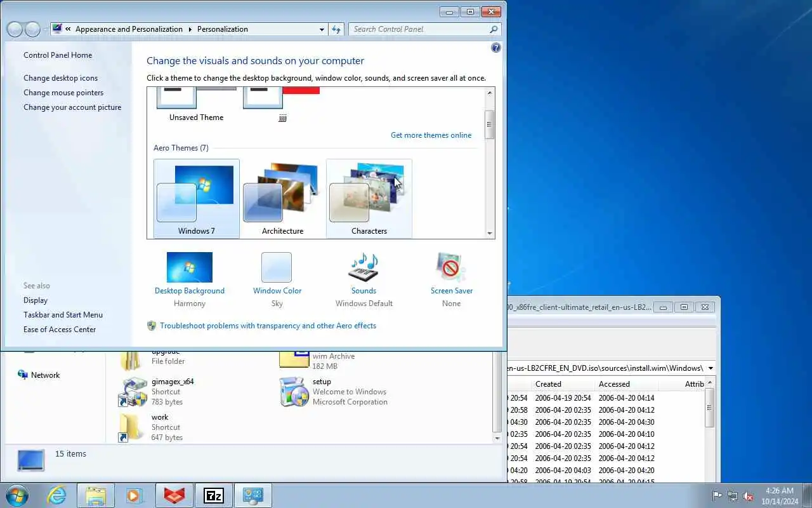The height and width of the screenshot is (508, 812).
Task: Open the Sounds icon
Action: click(363, 267)
